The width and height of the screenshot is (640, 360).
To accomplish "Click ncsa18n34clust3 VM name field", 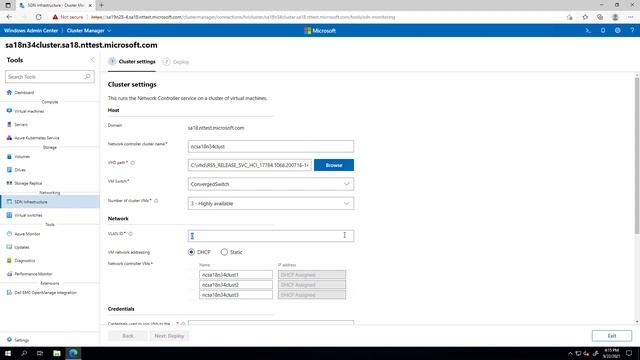I will click(236, 295).
